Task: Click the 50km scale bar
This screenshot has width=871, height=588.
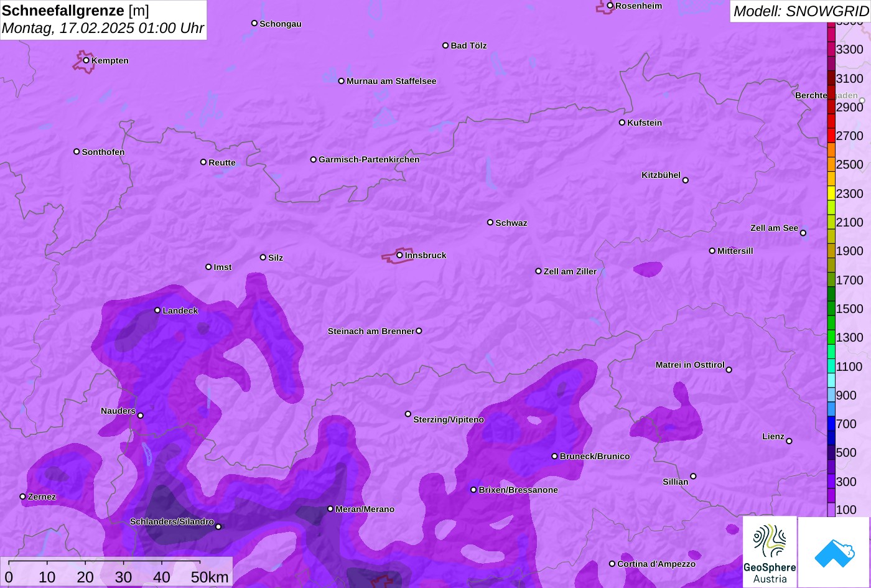Action: tap(104, 561)
